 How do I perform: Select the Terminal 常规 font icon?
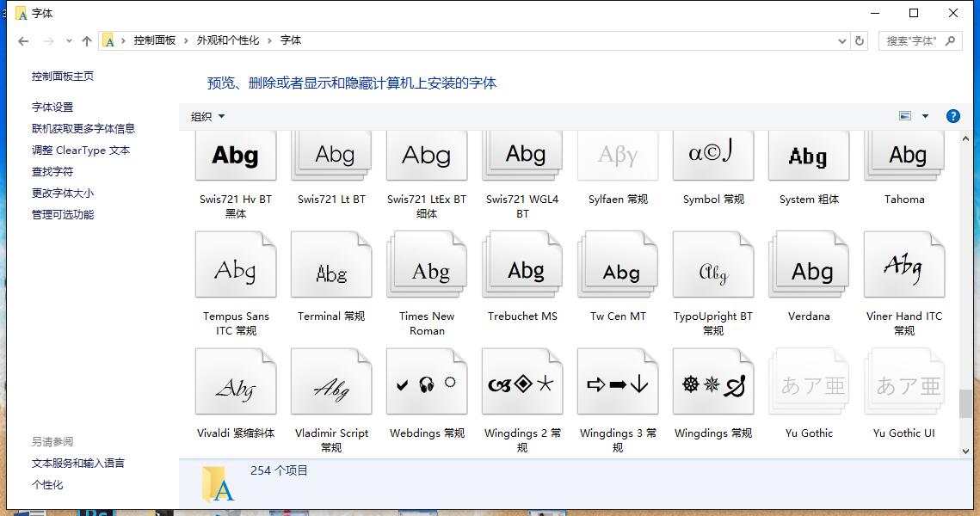[x=331, y=265]
